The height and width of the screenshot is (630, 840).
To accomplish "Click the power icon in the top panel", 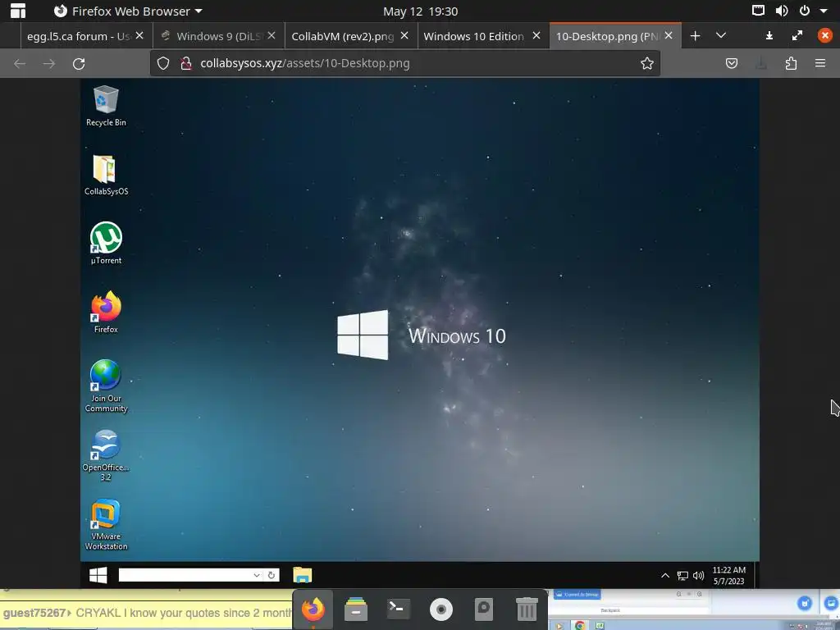I will click(805, 11).
